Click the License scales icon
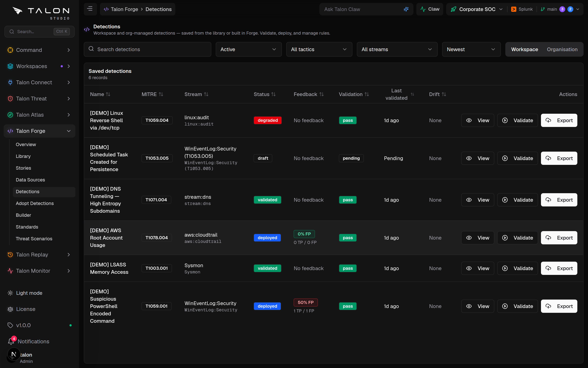The height and width of the screenshot is (368, 588). 10,309
